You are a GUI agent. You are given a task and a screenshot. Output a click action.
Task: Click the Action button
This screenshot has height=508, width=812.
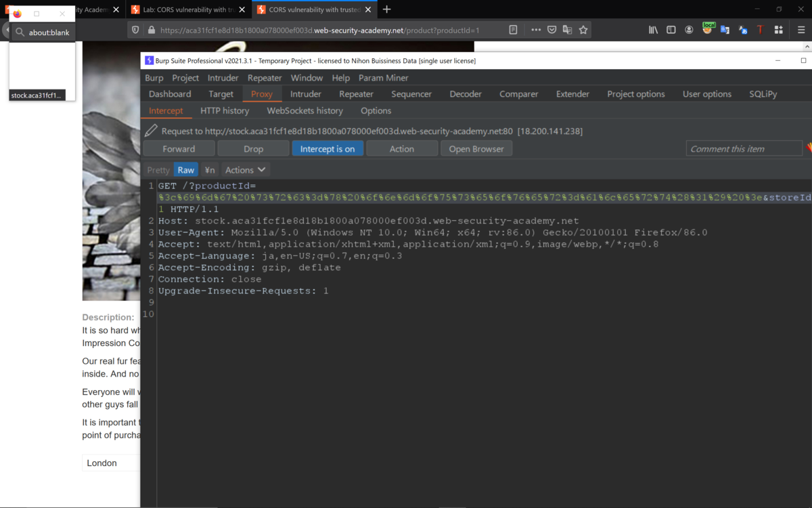coord(402,148)
